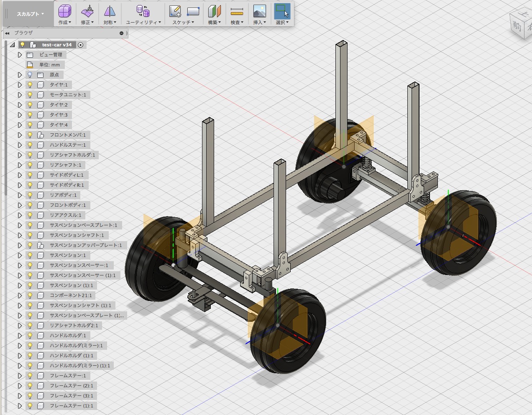Collapse the test-car v34 root node

tap(13, 45)
